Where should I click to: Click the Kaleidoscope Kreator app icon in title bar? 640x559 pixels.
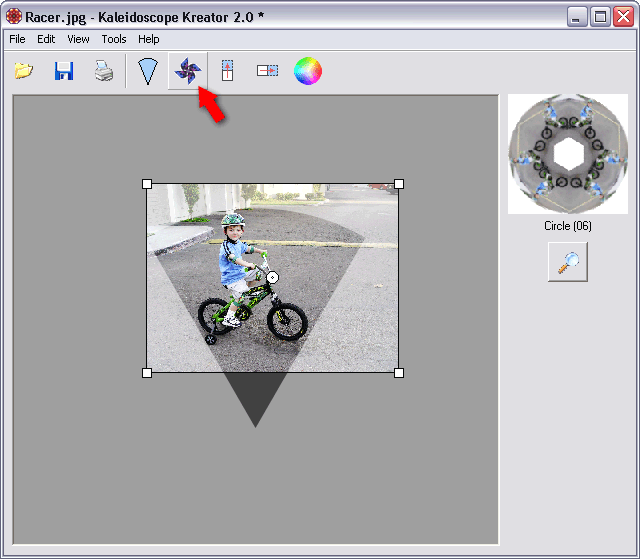14,16
